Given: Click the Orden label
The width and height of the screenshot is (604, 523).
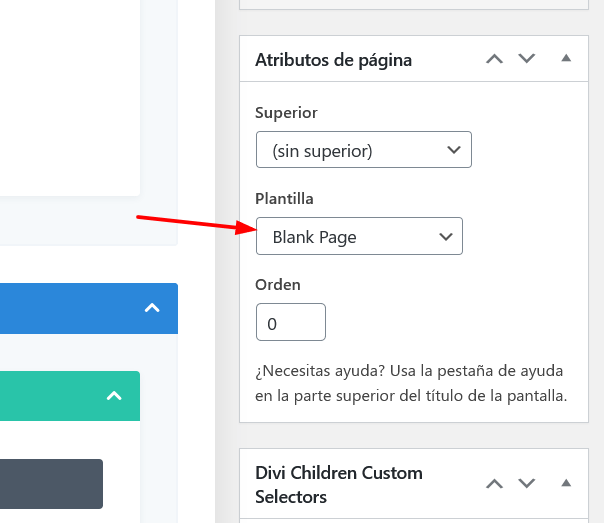Looking at the screenshot, I should (x=278, y=285).
